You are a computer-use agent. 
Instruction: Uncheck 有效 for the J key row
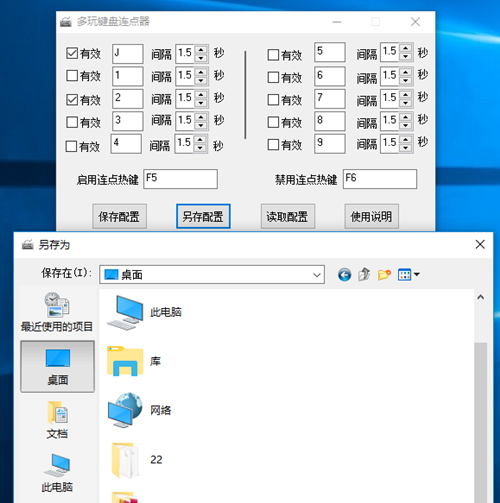point(72,53)
